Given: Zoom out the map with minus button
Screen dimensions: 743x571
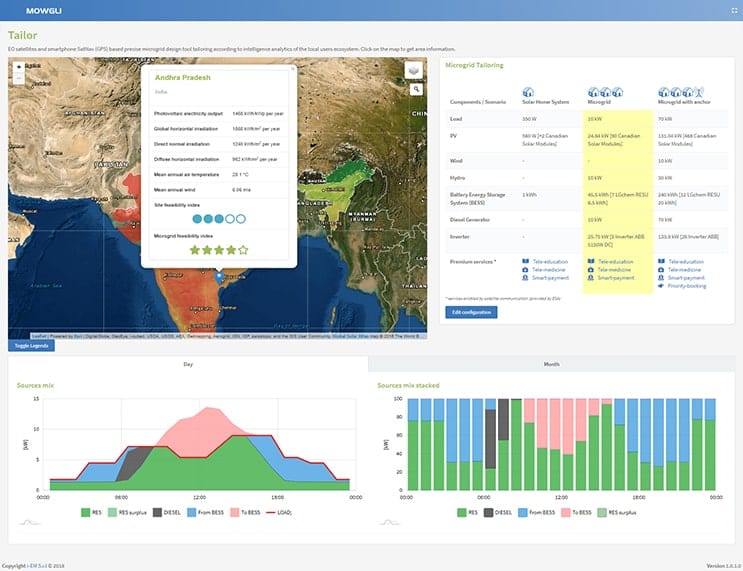Looking at the screenshot, I should tap(18, 78).
